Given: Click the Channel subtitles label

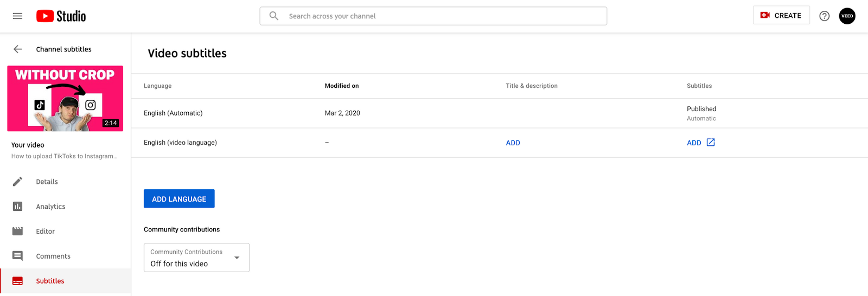Looking at the screenshot, I should pyautogui.click(x=64, y=49).
